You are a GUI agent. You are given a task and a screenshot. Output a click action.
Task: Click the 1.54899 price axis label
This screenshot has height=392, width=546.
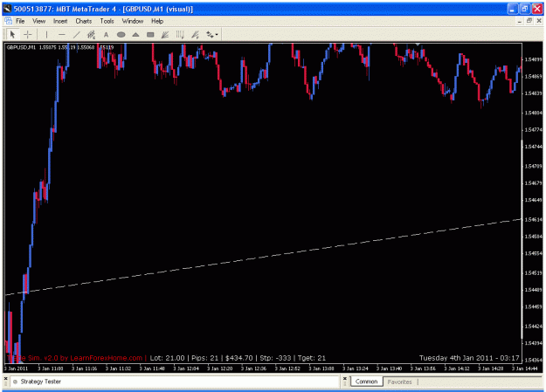(x=533, y=59)
